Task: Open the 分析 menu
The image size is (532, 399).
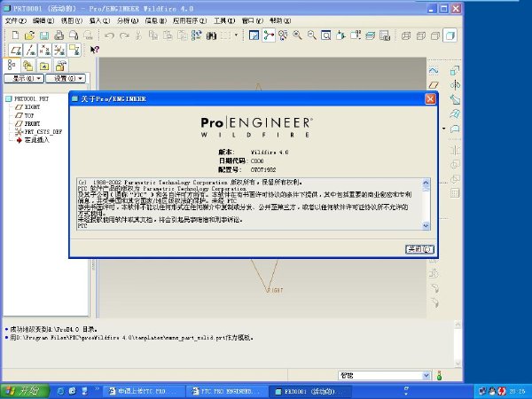Action: (128, 20)
